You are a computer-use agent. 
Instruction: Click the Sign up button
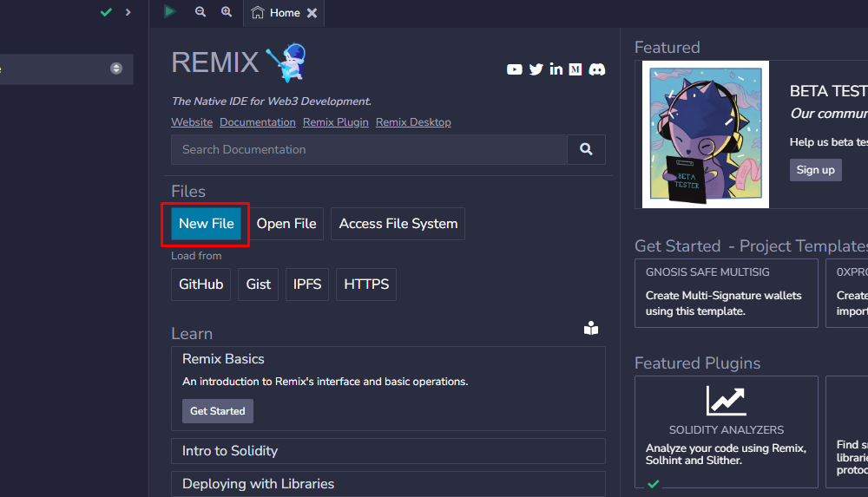[x=815, y=170]
